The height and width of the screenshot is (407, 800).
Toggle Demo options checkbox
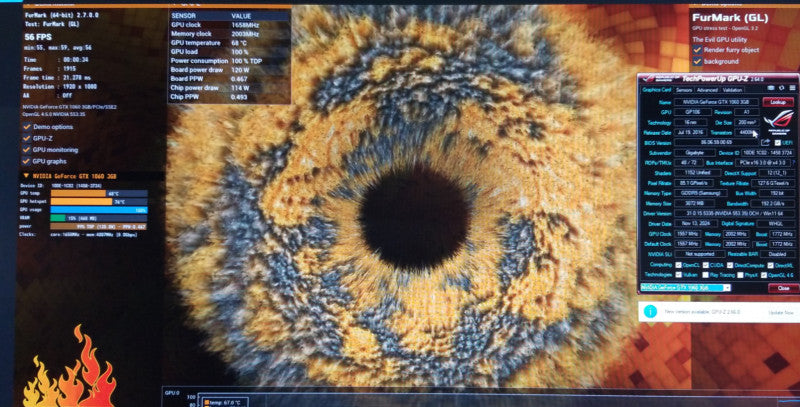[27, 126]
